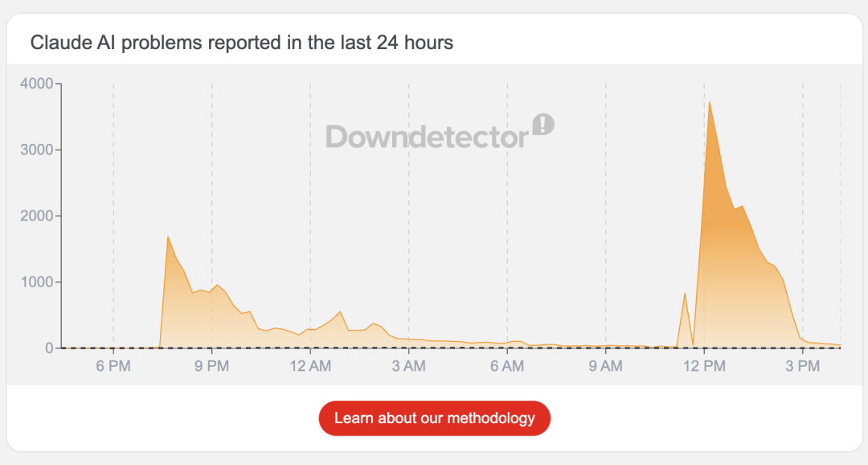868x465 pixels.
Task: Click the small isolated spike before 12 PM
Action: click(x=684, y=294)
